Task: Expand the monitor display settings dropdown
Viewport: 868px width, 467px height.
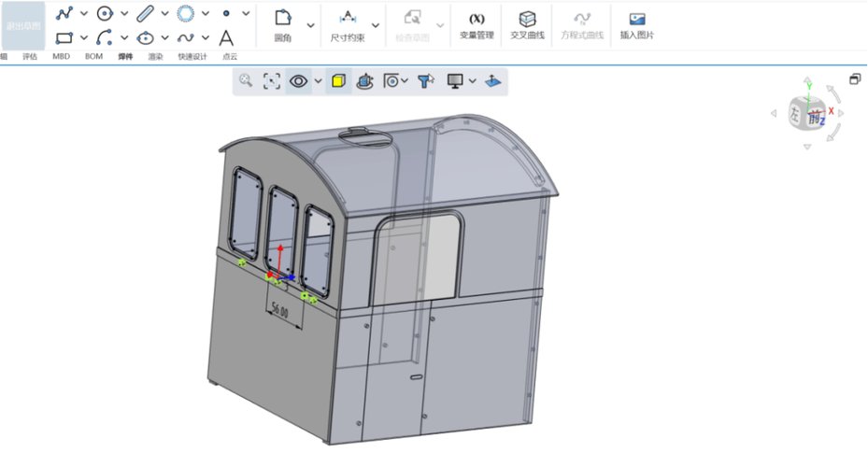Action: [472, 81]
